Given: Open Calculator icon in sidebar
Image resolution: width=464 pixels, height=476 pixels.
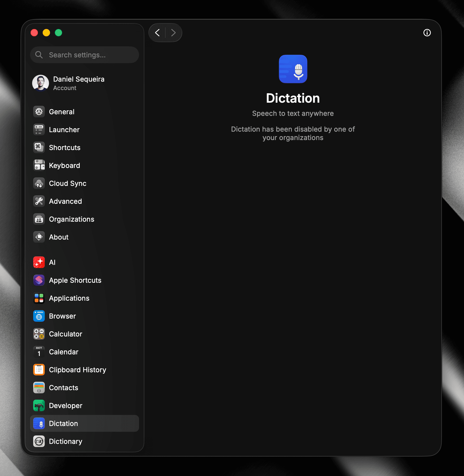Looking at the screenshot, I should point(39,334).
